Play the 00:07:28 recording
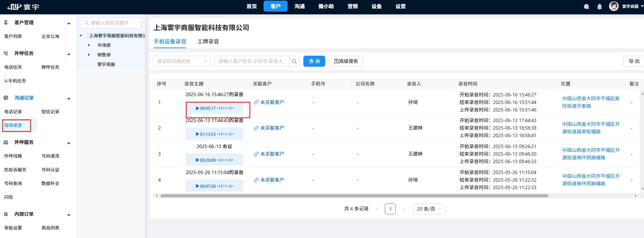 (198, 186)
